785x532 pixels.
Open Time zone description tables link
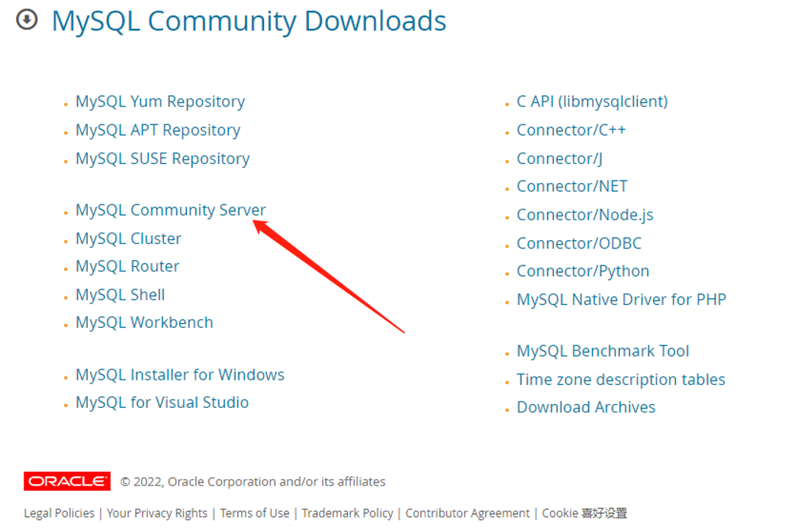[x=621, y=380]
